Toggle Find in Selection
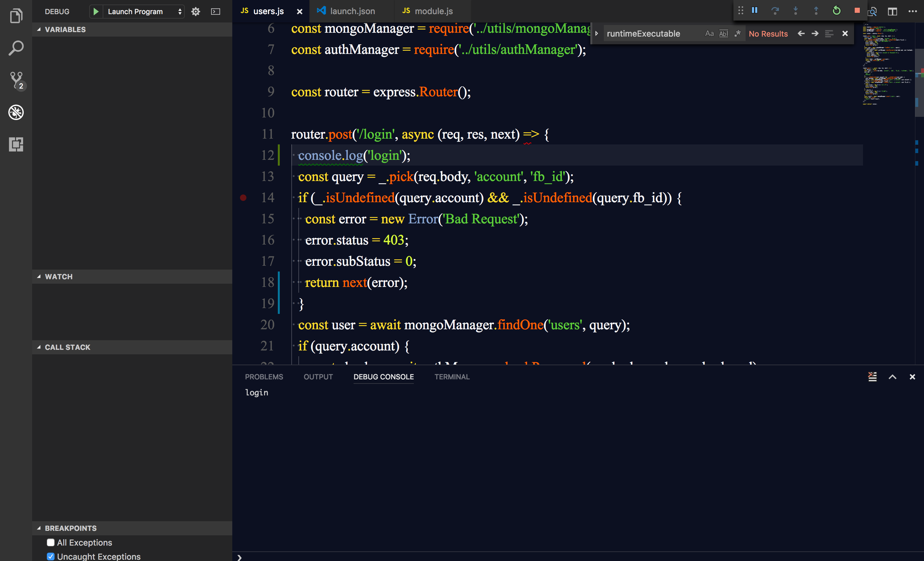Viewport: 924px width, 561px height. (829, 33)
